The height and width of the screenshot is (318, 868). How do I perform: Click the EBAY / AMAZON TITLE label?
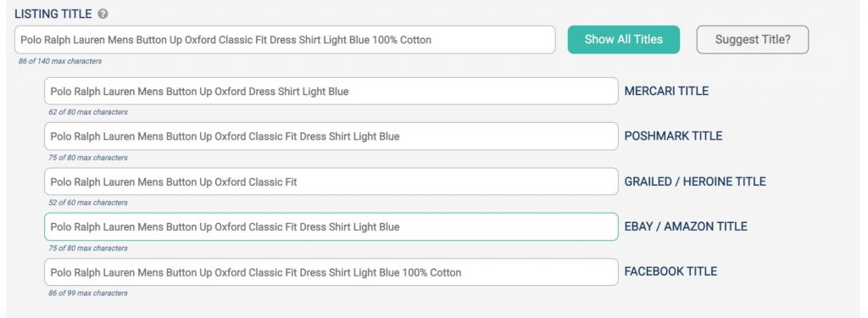pyautogui.click(x=686, y=226)
